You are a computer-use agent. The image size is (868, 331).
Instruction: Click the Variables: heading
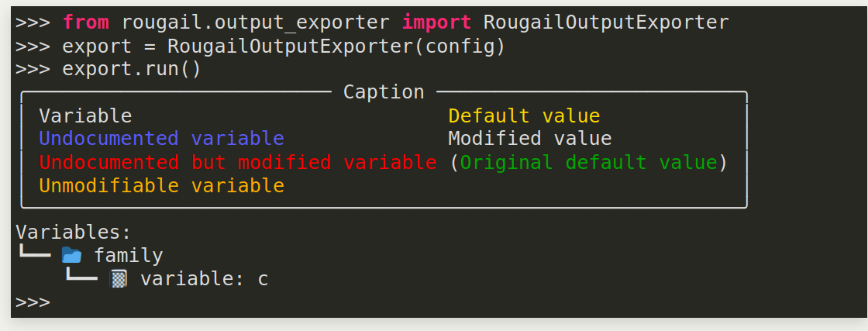point(74,232)
